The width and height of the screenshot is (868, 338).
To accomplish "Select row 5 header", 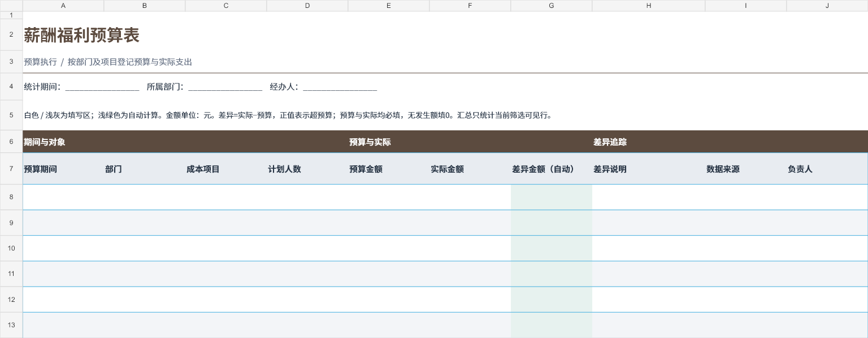I will (x=11, y=115).
